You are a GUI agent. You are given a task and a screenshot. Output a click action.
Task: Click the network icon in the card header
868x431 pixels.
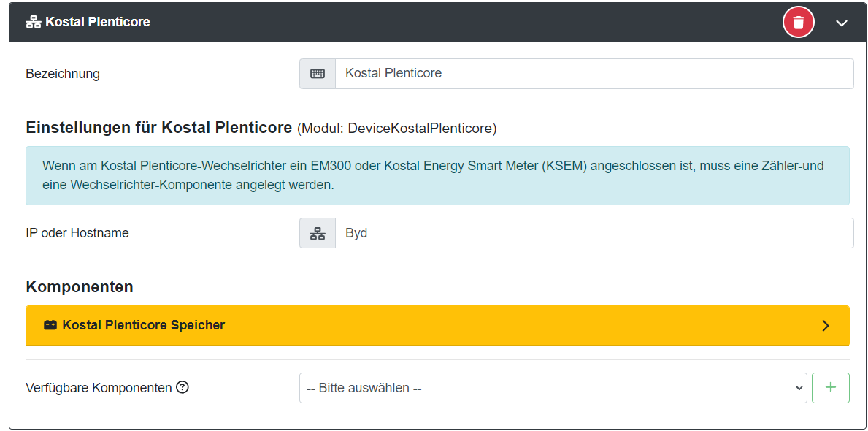click(34, 22)
